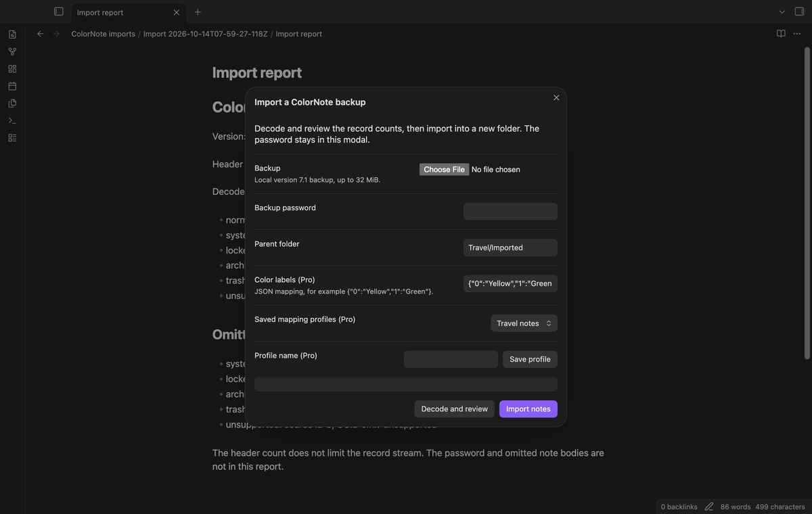Click the Color labels JSON mapping field
Image resolution: width=812 pixels, height=514 pixels.
click(x=510, y=283)
